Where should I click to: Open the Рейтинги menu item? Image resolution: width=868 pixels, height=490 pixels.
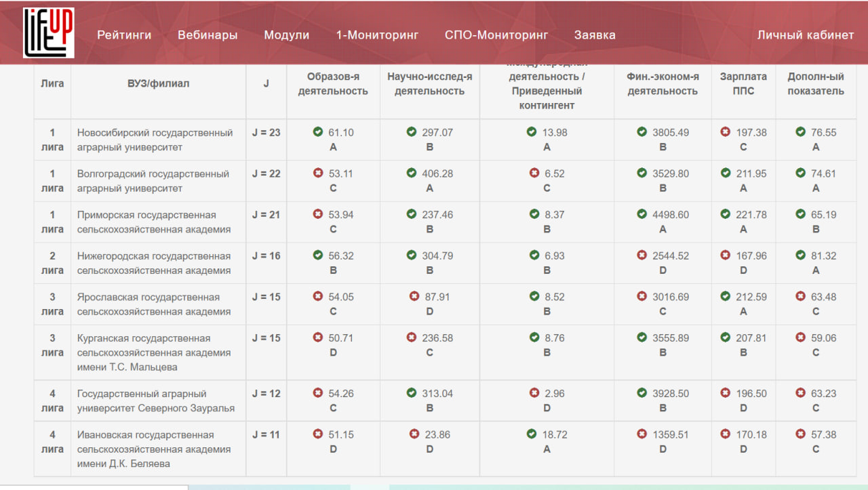[124, 35]
